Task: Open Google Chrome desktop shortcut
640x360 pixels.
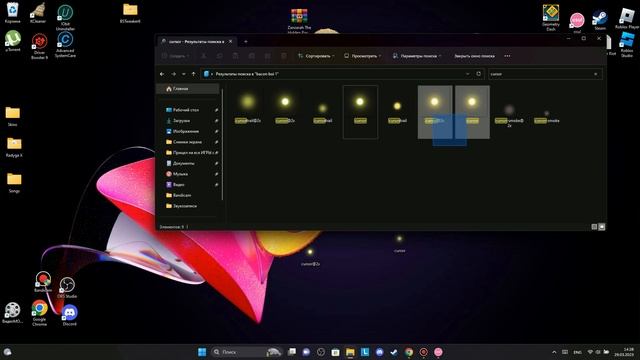Action: pos(40,313)
